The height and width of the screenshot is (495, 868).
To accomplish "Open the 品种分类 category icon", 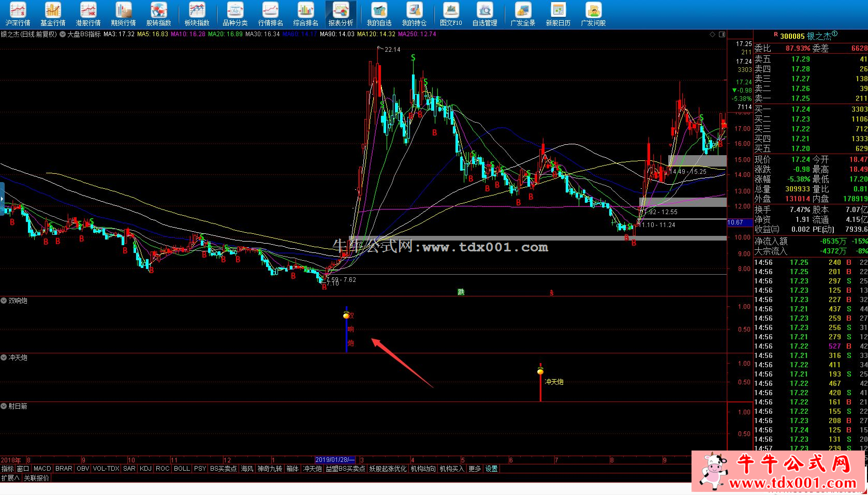I will (x=235, y=14).
